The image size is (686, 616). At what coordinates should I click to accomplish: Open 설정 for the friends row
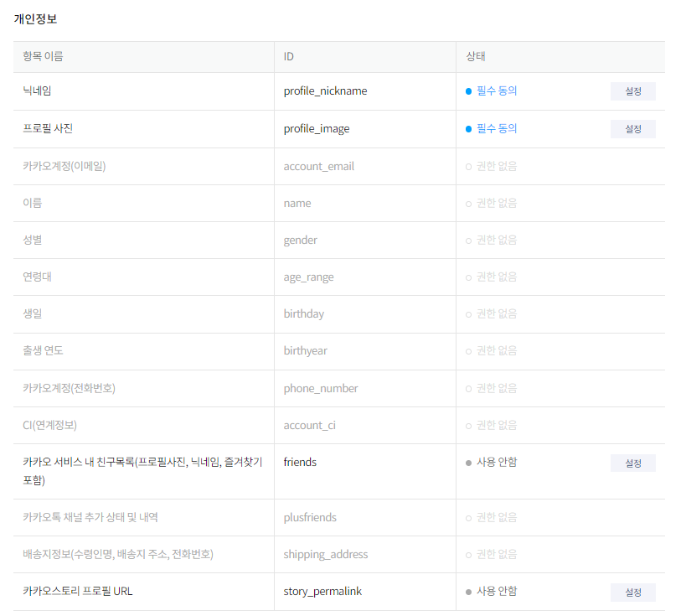(x=632, y=463)
